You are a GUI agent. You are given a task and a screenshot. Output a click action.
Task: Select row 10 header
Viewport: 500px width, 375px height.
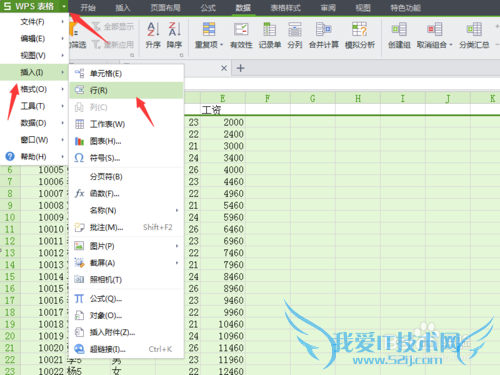tap(10, 217)
